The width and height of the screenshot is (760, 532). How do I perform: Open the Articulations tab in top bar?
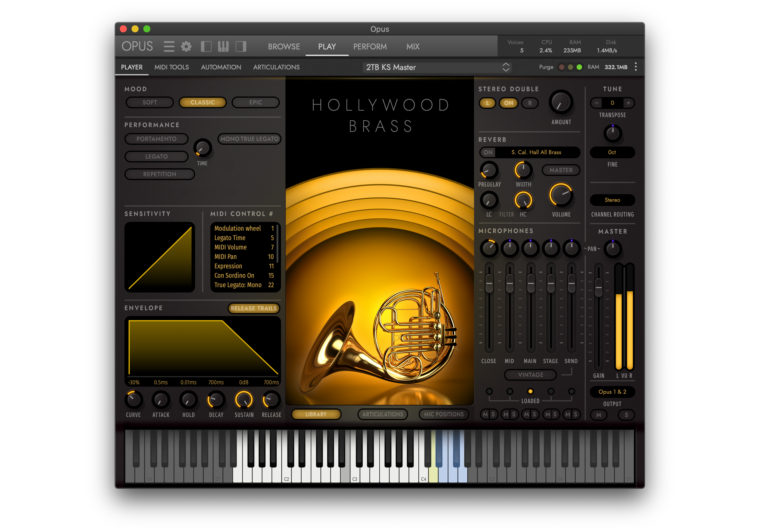[x=276, y=67]
